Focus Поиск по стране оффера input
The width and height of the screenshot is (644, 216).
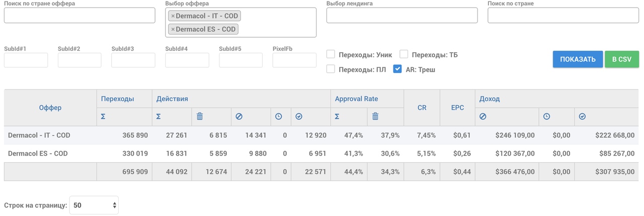pyautogui.click(x=79, y=16)
